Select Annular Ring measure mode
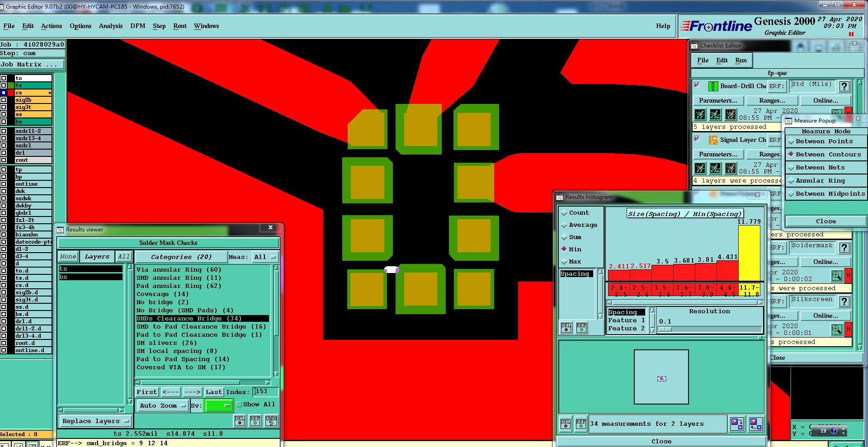The height and width of the screenshot is (447, 868). (826, 181)
